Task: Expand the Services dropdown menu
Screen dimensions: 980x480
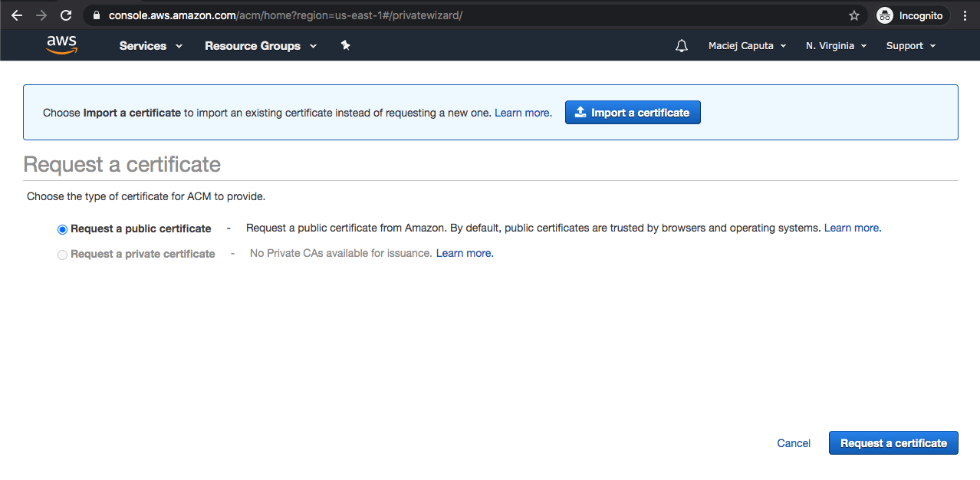Action: 150,46
